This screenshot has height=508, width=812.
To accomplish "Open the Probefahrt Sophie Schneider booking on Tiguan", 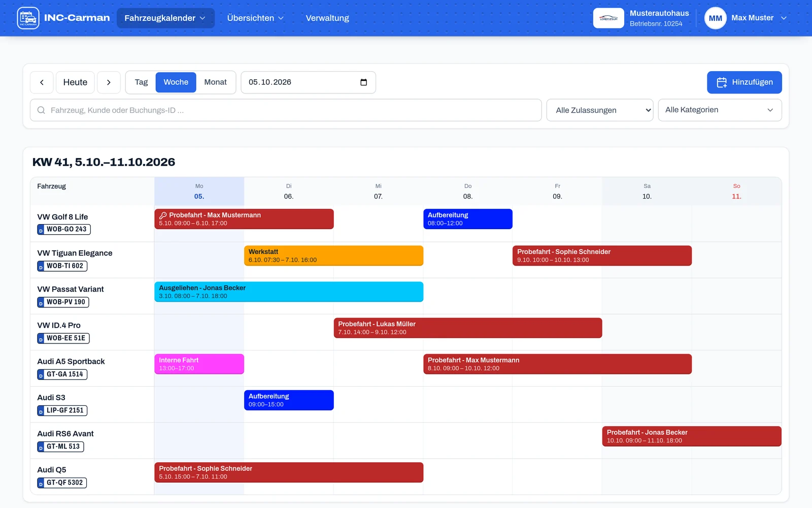I will click(602, 256).
